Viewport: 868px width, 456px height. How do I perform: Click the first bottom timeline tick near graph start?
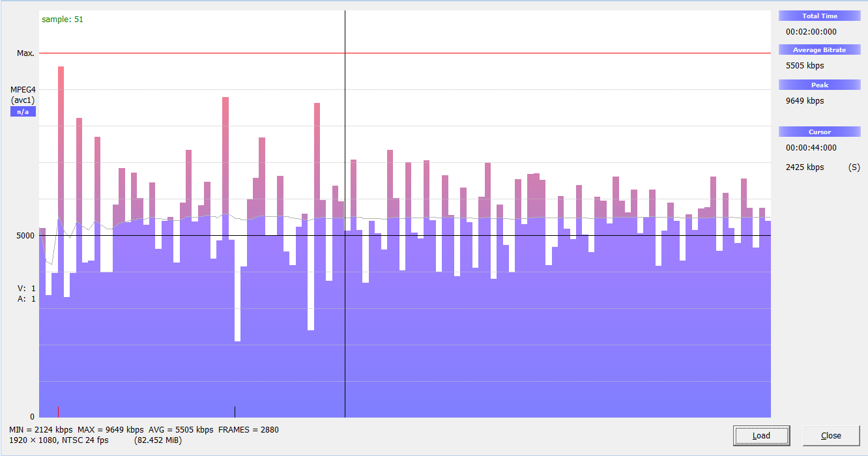coord(58,411)
